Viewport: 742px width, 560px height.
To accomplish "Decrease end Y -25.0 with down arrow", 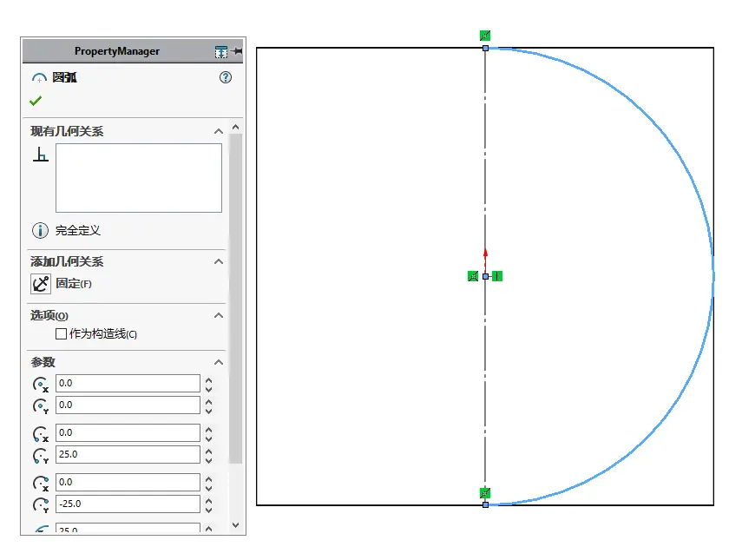I will (x=208, y=509).
